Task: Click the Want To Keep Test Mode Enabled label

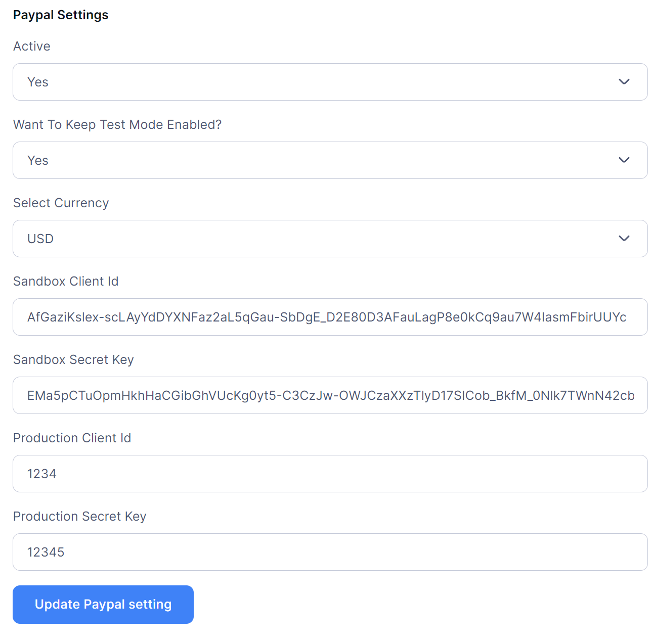Action: click(117, 125)
